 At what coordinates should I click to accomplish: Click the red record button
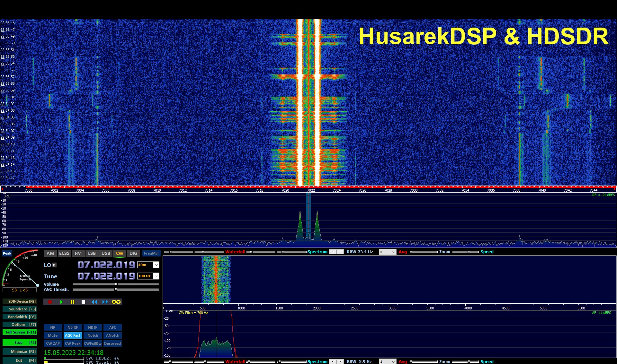point(50,302)
